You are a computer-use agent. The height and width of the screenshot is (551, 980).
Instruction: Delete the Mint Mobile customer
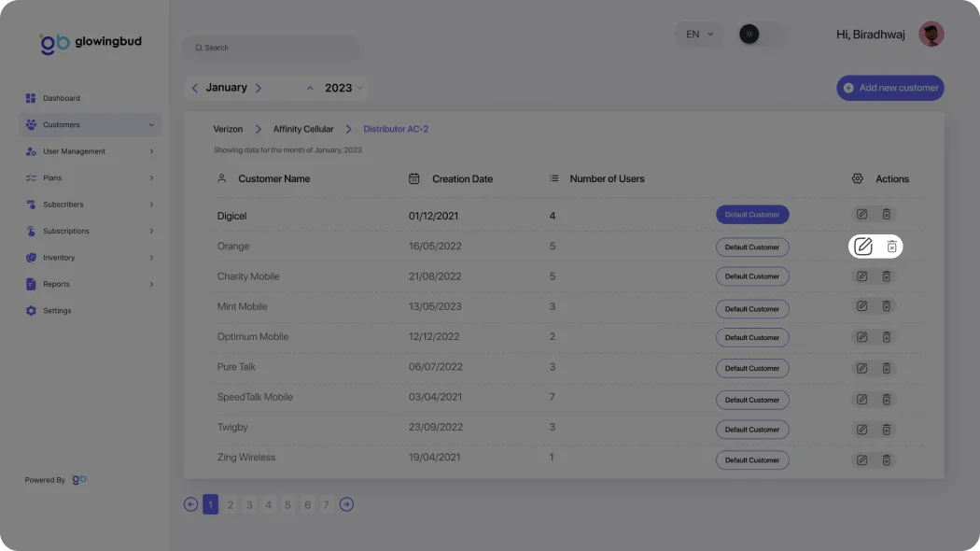887,306
